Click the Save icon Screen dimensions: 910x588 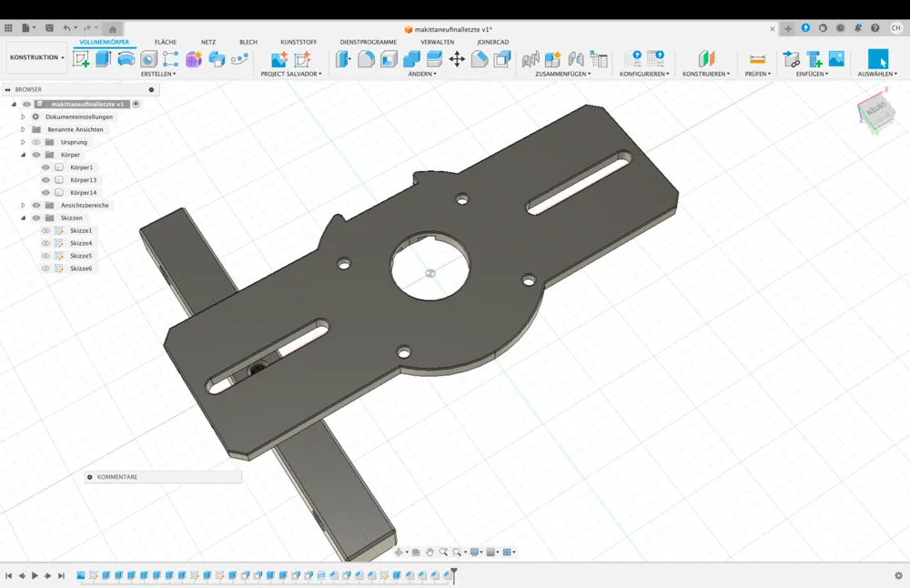49,28
